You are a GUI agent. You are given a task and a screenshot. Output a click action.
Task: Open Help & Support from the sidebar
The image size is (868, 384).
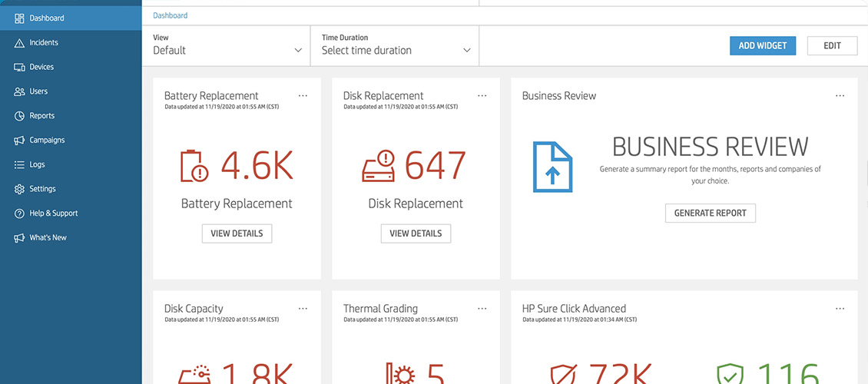point(71,213)
